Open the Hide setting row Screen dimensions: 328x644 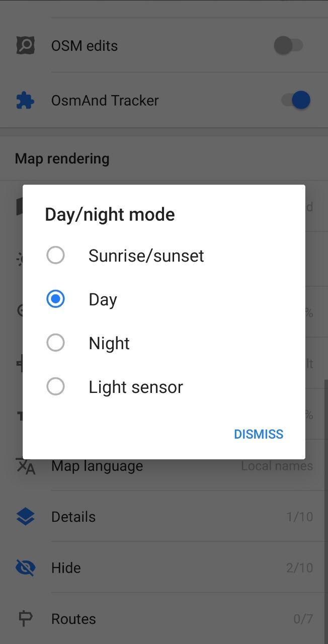click(x=66, y=568)
